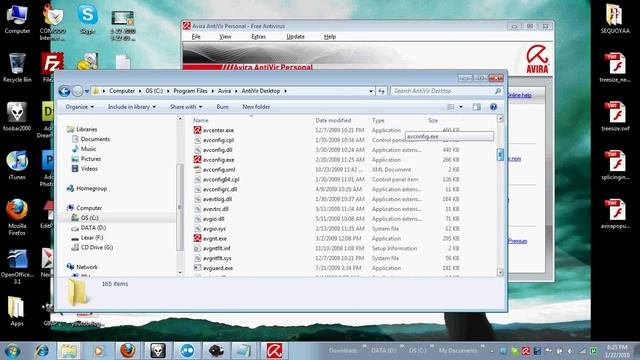Switch to the Avira taskbar button
Screen dimensions: 640x360
[275, 351]
